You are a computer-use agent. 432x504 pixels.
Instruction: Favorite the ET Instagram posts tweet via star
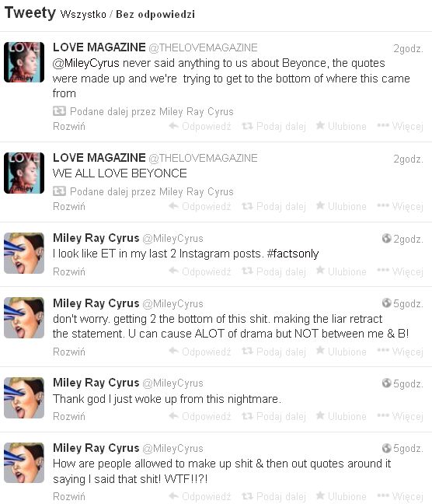click(x=320, y=271)
